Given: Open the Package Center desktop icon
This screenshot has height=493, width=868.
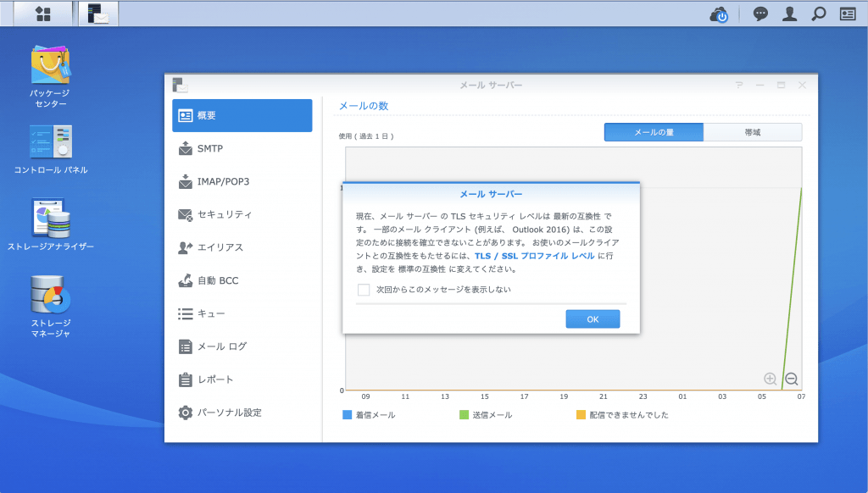Looking at the screenshot, I should tap(51, 66).
